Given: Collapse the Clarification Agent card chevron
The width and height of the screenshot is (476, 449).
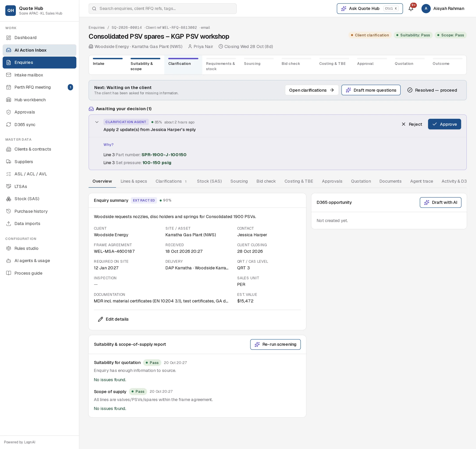Looking at the screenshot, I should (x=97, y=122).
